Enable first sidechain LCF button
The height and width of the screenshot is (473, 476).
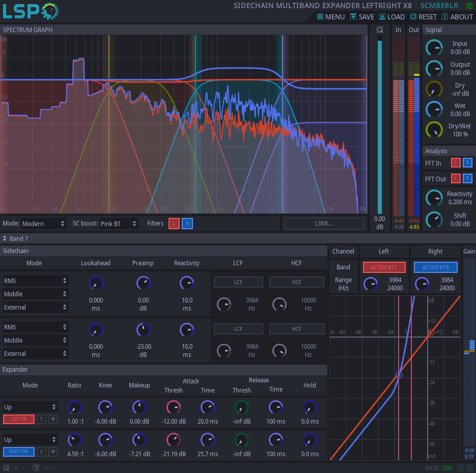[x=238, y=282]
